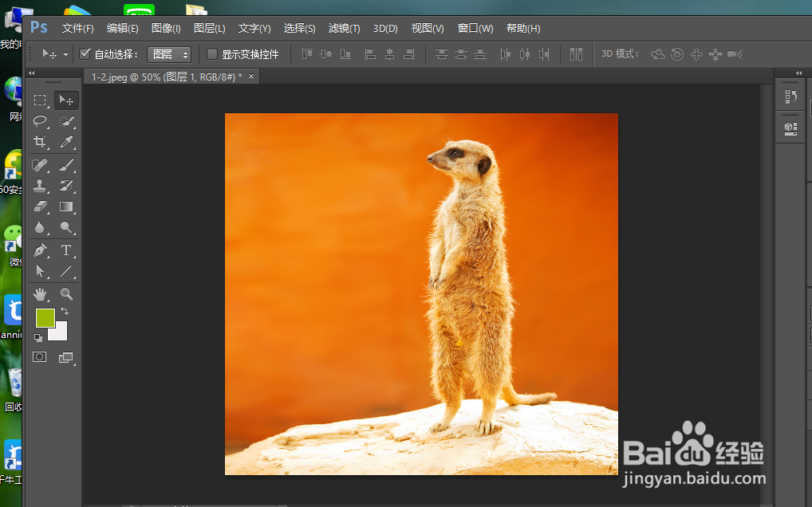Reset to default foreground and background colors
The image size is (812, 507).
click(38, 338)
